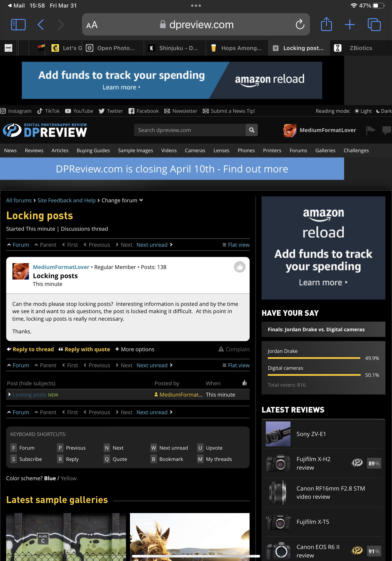This screenshot has height=561, width=392.
Task: Like the post with thumbs-up icon
Action: [x=239, y=267]
